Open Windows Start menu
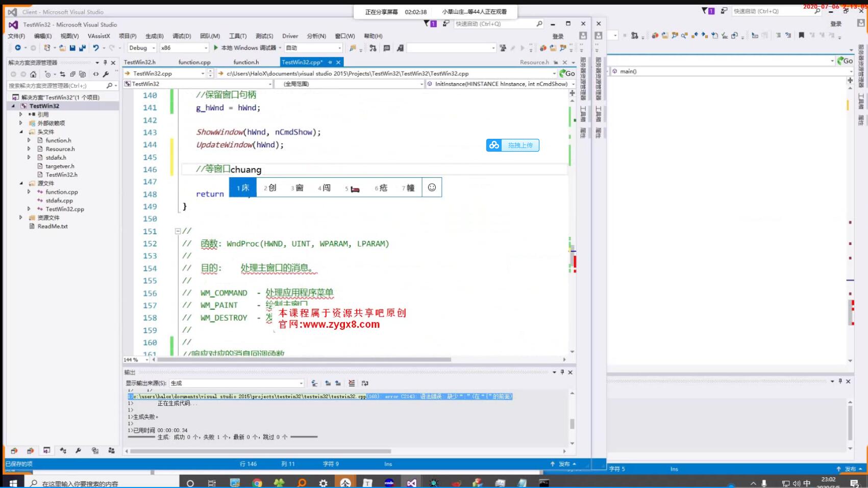 point(13,483)
